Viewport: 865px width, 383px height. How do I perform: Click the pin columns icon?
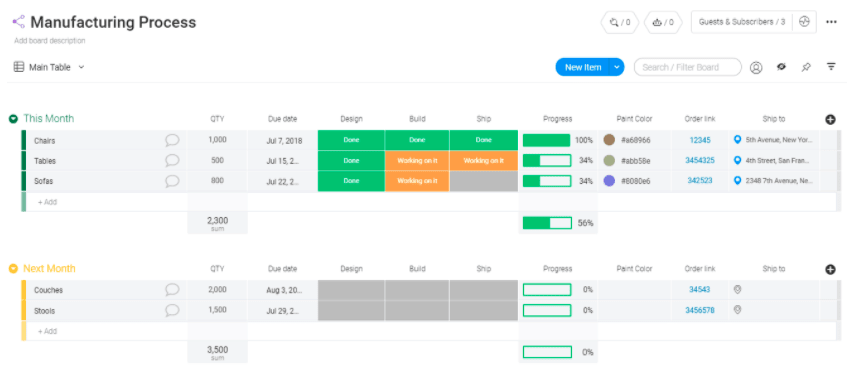coord(806,67)
